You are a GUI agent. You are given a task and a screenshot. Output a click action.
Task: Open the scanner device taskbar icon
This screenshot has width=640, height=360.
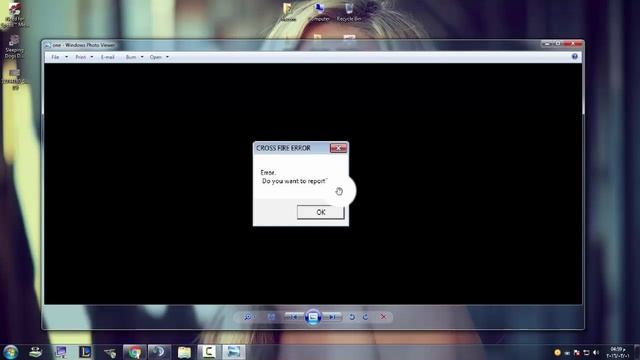coord(36,352)
